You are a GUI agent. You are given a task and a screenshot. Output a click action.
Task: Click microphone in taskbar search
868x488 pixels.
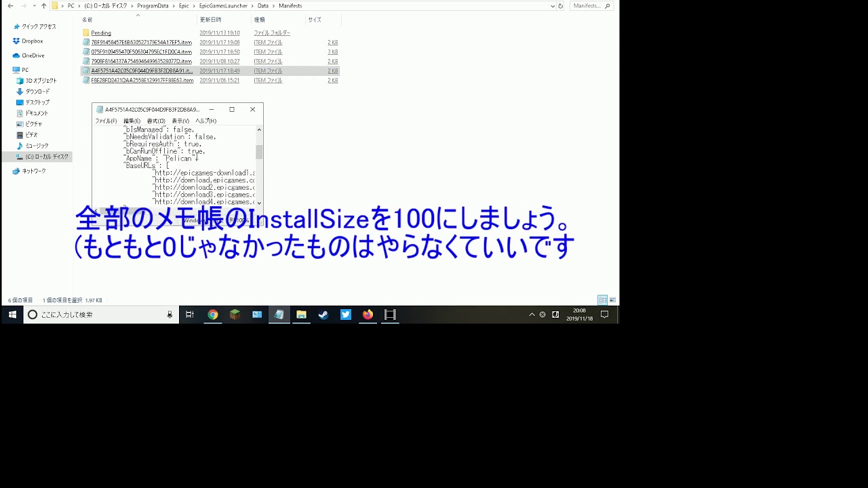[x=170, y=314]
